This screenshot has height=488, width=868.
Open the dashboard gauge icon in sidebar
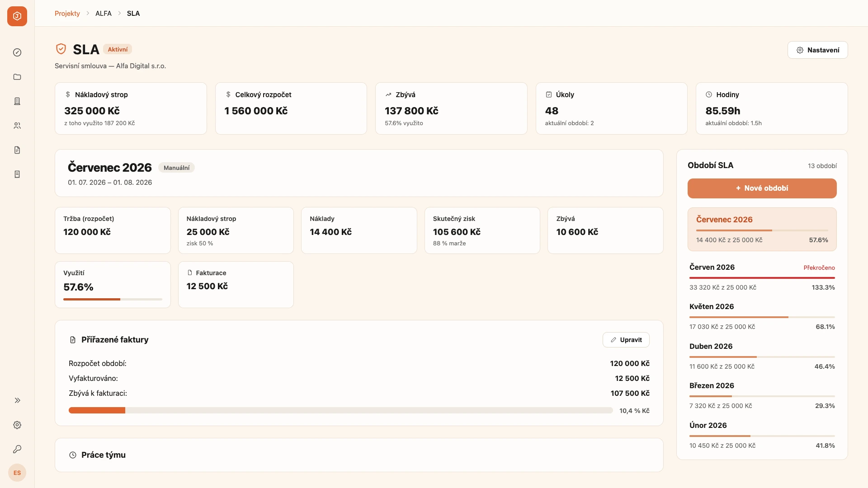[17, 52]
